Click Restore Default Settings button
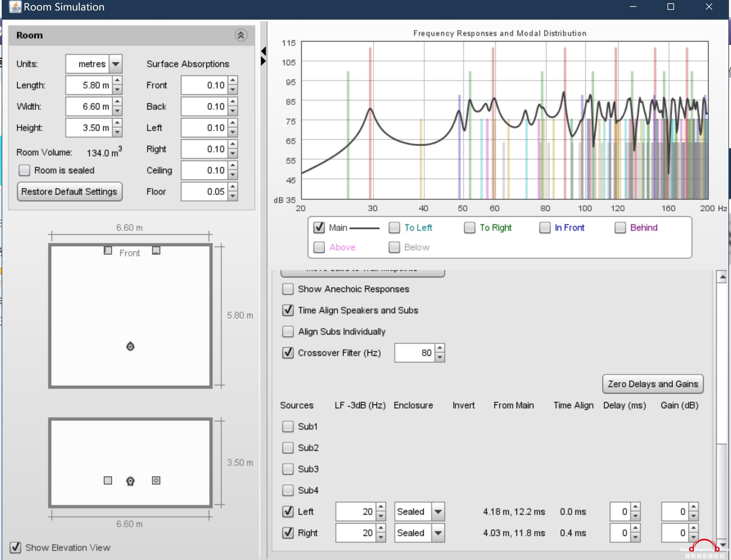 [x=69, y=192]
